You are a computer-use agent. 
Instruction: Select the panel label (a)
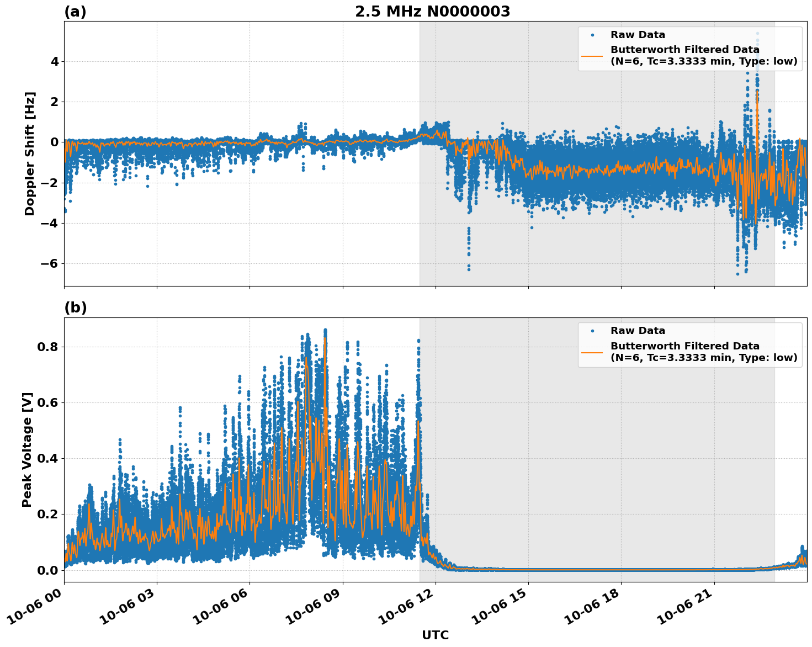[76, 10]
